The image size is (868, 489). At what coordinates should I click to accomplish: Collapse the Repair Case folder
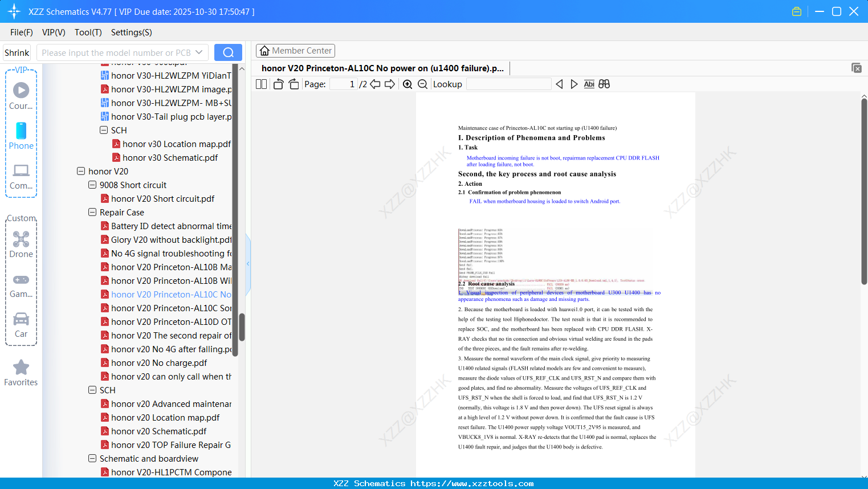pos(92,212)
